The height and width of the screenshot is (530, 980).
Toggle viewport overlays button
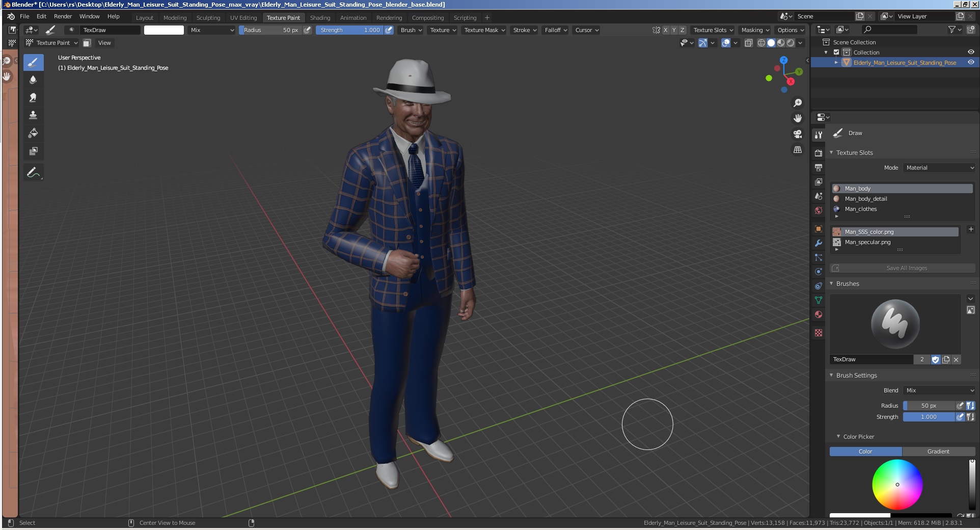(726, 43)
